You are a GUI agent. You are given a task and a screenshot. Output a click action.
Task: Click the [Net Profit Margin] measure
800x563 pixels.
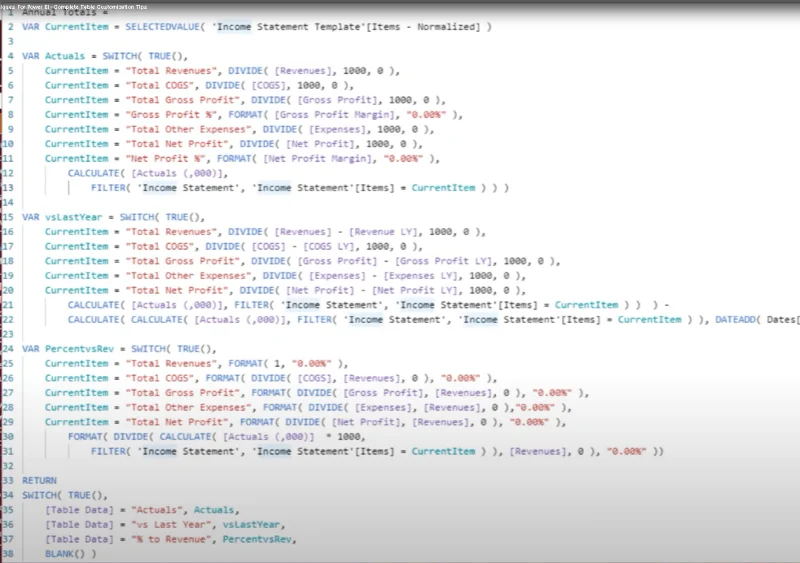pyautogui.click(x=317, y=159)
